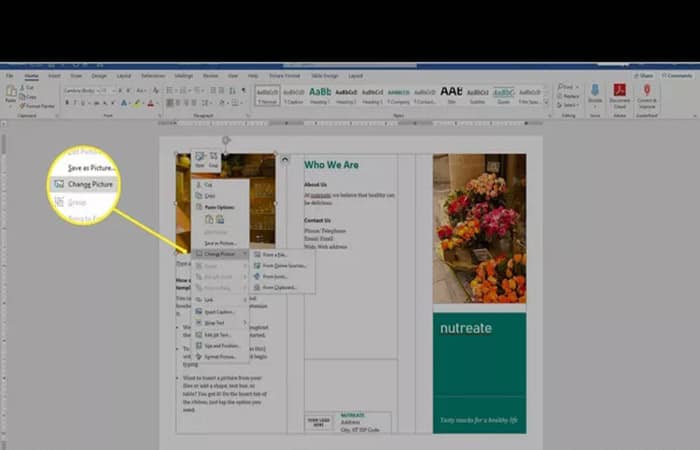The image size is (700, 450).
Task: Click the Document Cloud PDF icon
Action: click(x=620, y=91)
